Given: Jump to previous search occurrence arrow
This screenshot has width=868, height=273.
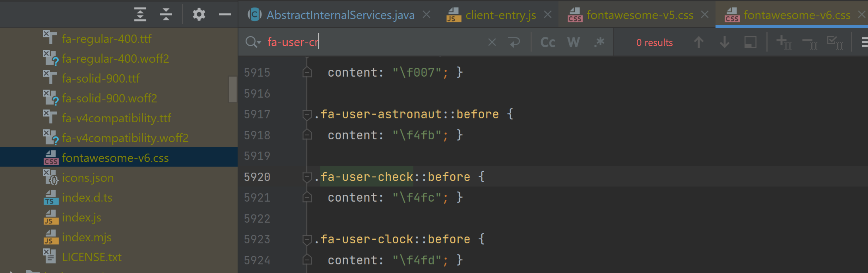Looking at the screenshot, I should (698, 42).
